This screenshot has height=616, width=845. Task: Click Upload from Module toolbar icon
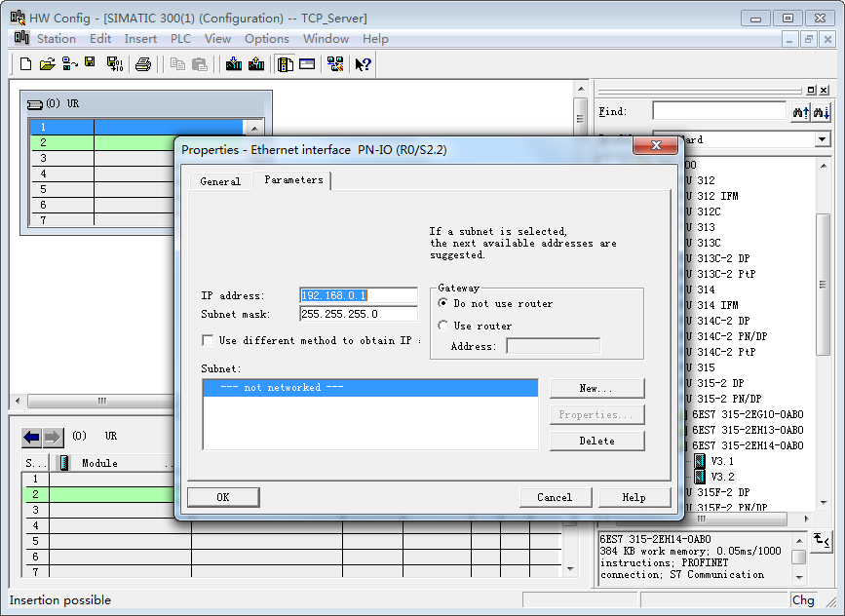point(256,64)
